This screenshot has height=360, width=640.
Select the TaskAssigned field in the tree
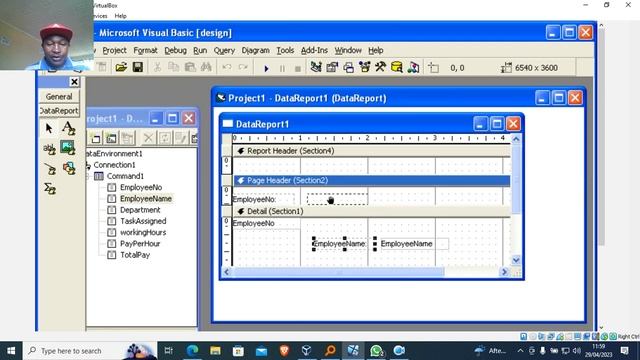point(143,221)
